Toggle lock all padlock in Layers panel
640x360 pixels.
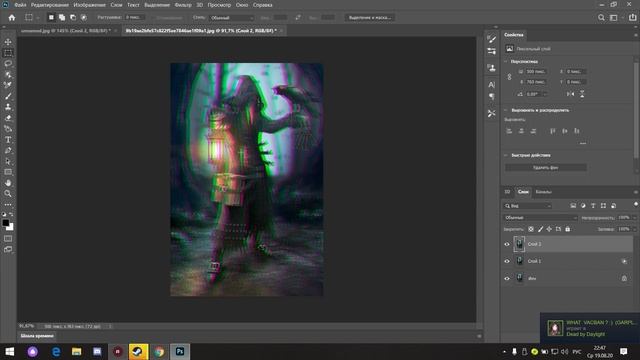click(x=567, y=229)
